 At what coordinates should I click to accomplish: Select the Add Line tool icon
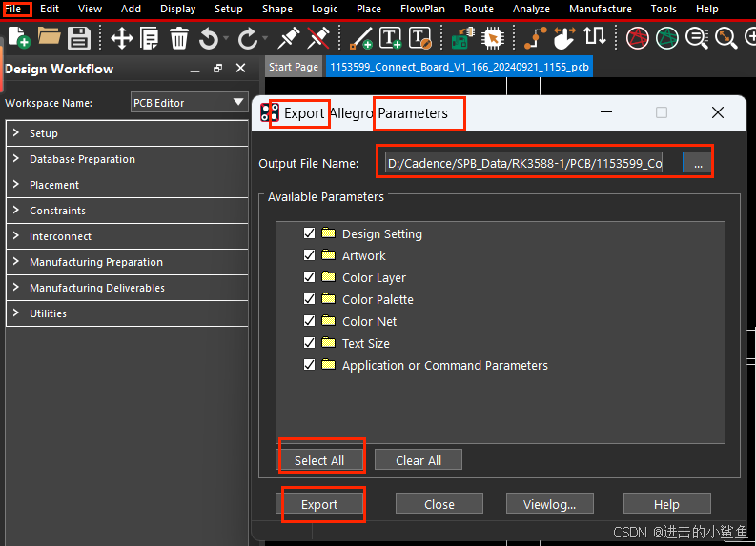click(x=360, y=38)
